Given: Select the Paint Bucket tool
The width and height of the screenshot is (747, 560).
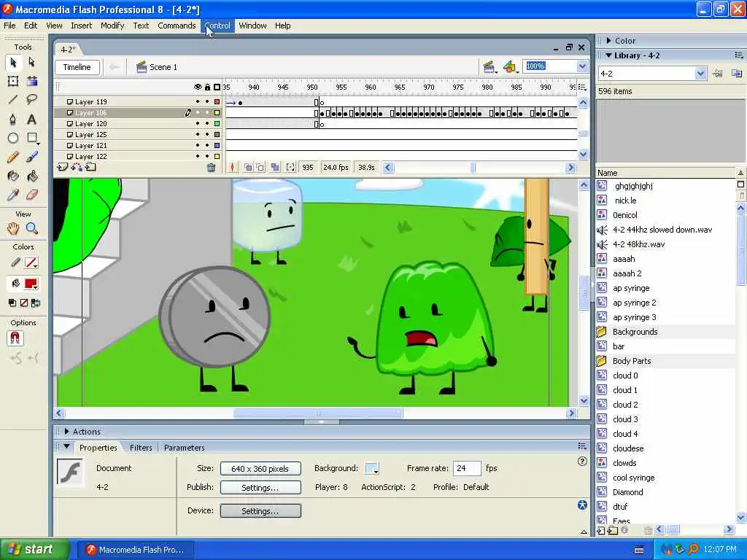Looking at the screenshot, I should 31,176.
